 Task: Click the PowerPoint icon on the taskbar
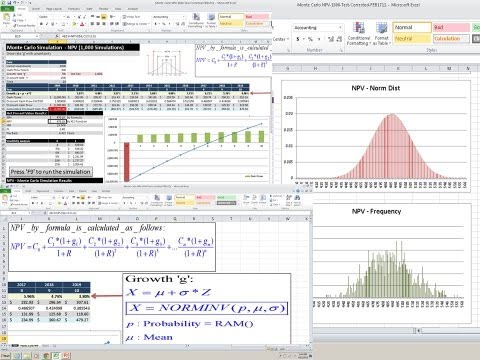pyautogui.click(x=66, y=356)
